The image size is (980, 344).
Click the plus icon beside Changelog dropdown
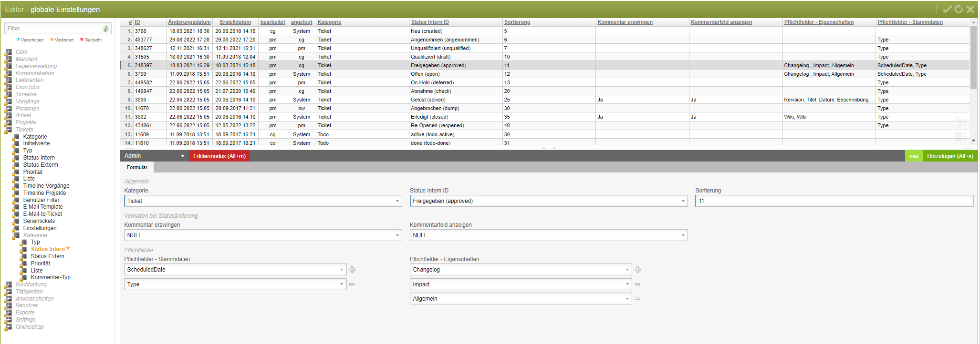[x=637, y=270]
